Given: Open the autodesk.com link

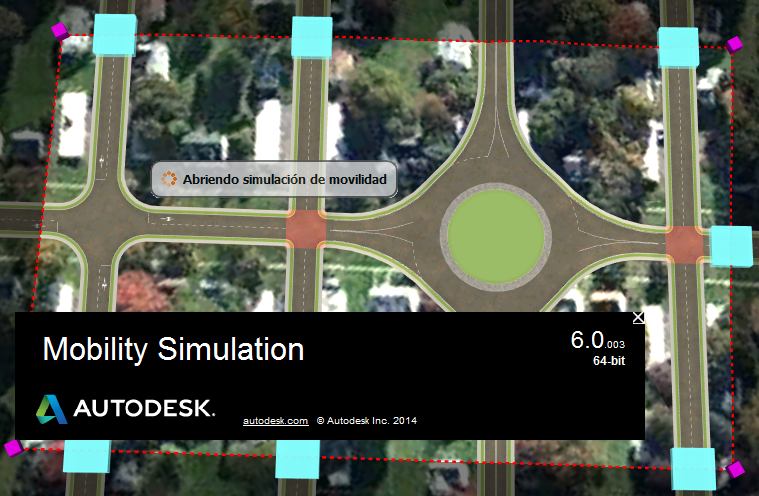Looking at the screenshot, I should coord(275,421).
